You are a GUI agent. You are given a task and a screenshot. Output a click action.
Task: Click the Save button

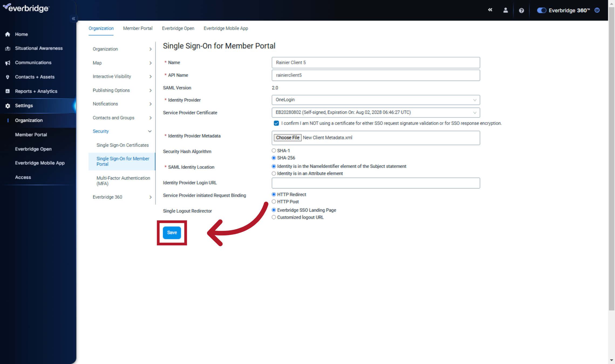172,232
